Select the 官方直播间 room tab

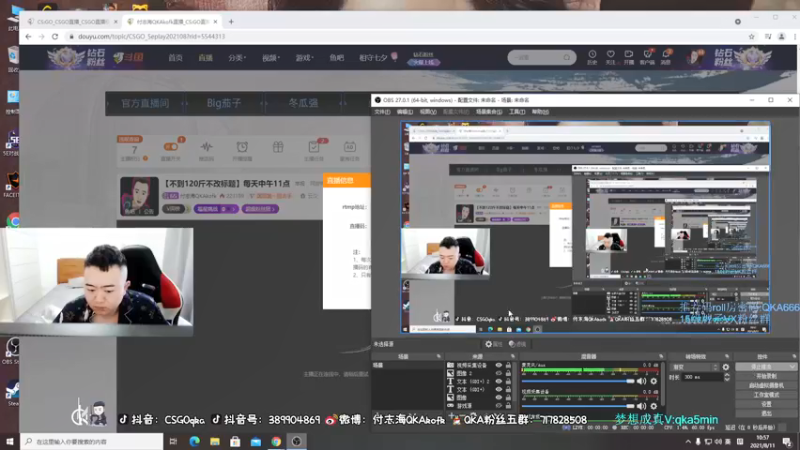pos(145,104)
